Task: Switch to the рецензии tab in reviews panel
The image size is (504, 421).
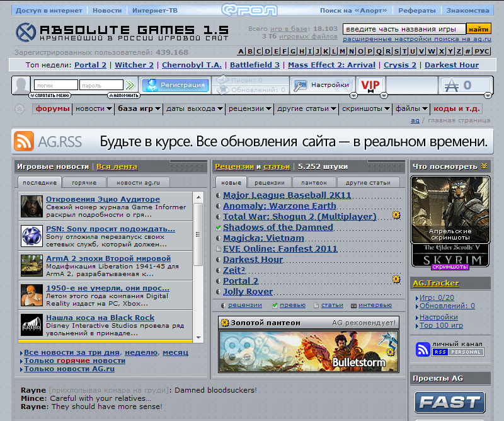Action: pos(270,182)
